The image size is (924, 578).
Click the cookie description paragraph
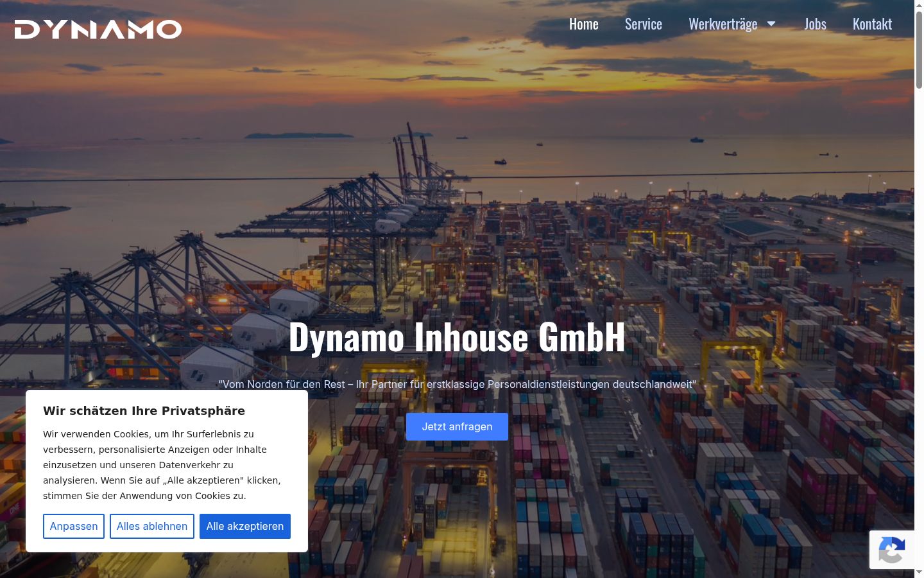point(162,465)
